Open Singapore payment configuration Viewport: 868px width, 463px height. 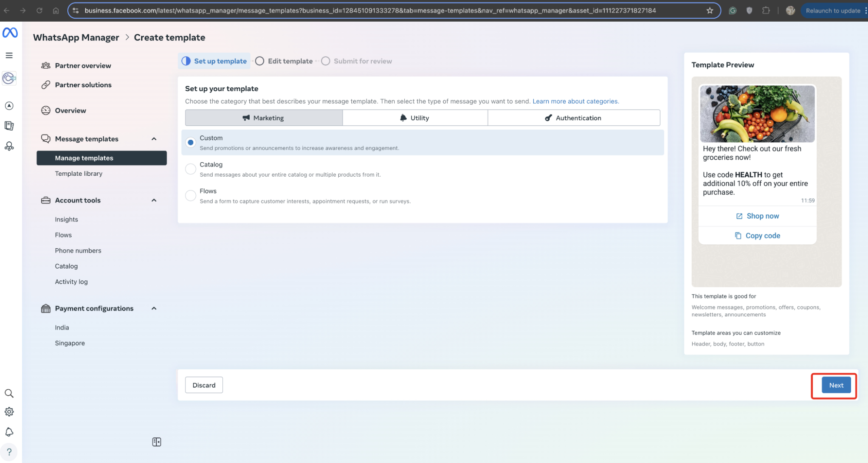point(70,343)
